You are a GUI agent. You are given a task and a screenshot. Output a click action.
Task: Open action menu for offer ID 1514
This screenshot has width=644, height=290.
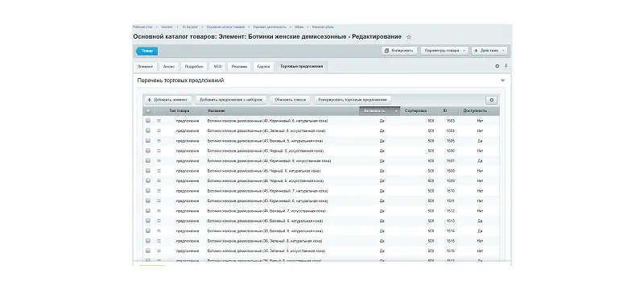[x=159, y=231]
